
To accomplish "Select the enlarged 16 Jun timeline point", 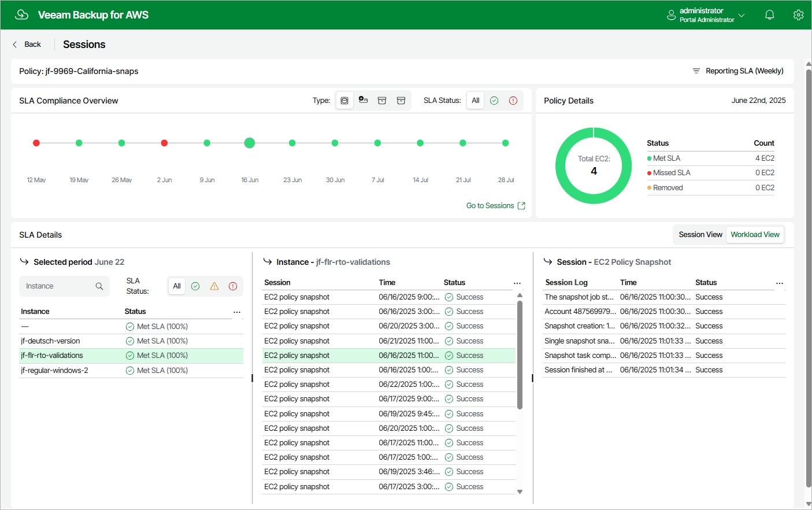I will 250,143.
